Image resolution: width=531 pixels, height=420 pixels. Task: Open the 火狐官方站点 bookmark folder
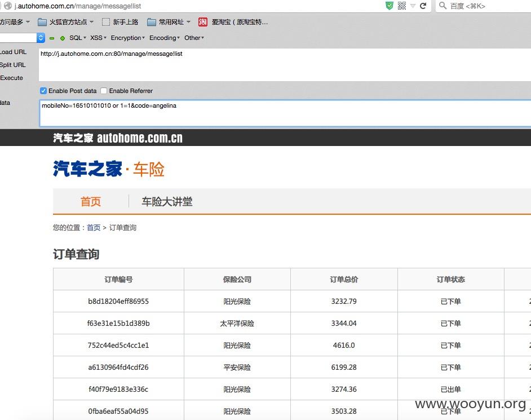click(66, 22)
